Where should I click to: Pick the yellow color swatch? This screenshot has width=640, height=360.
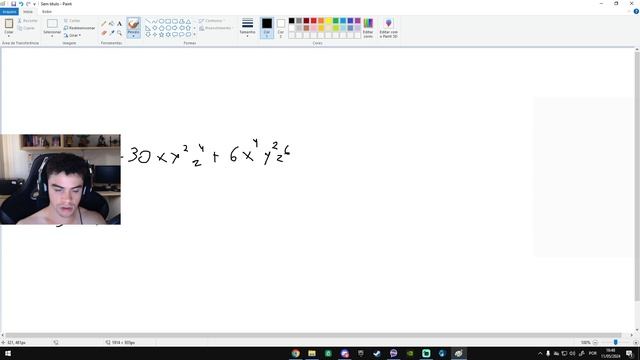coord(328,21)
